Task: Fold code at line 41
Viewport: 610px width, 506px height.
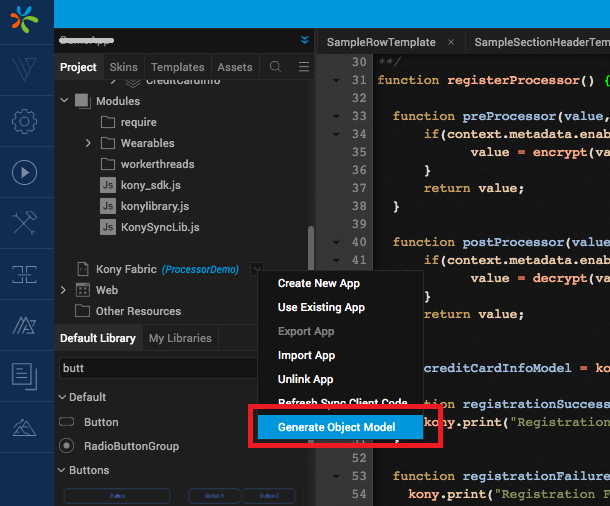Action: tap(336, 260)
